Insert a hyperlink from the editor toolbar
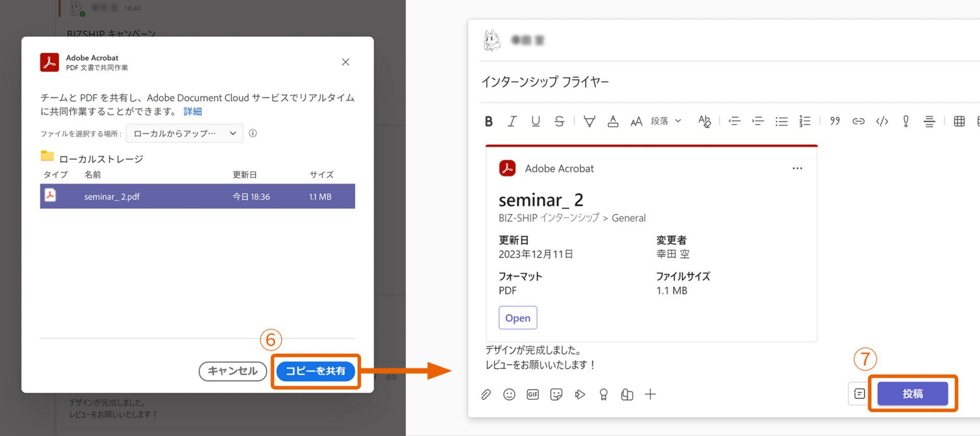Viewport: 980px width, 436px height. tap(859, 121)
